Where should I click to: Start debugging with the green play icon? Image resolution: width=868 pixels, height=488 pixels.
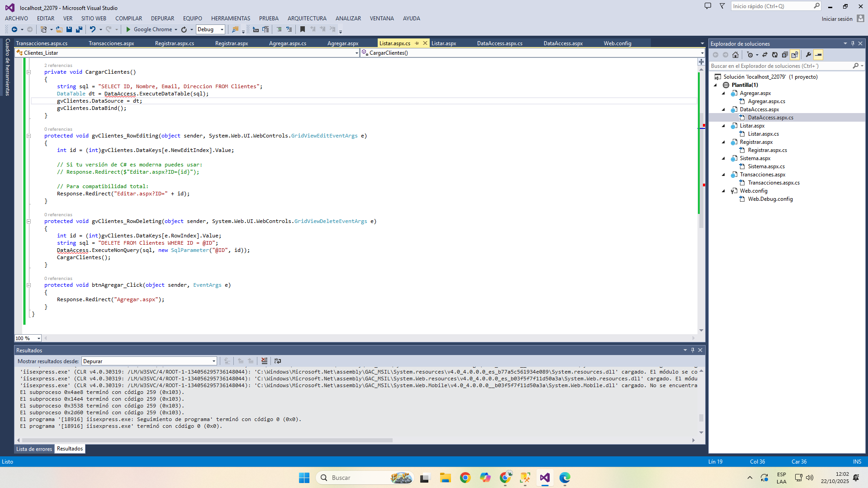pos(128,29)
